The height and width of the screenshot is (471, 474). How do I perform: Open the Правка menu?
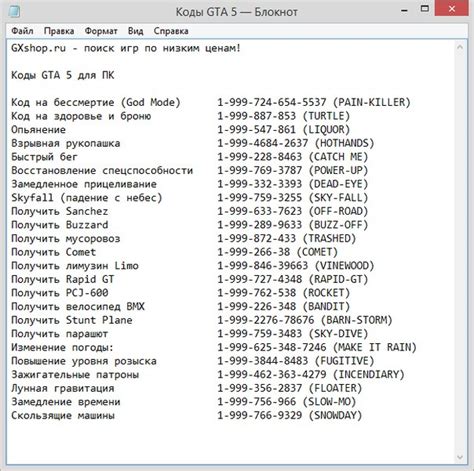click(59, 31)
